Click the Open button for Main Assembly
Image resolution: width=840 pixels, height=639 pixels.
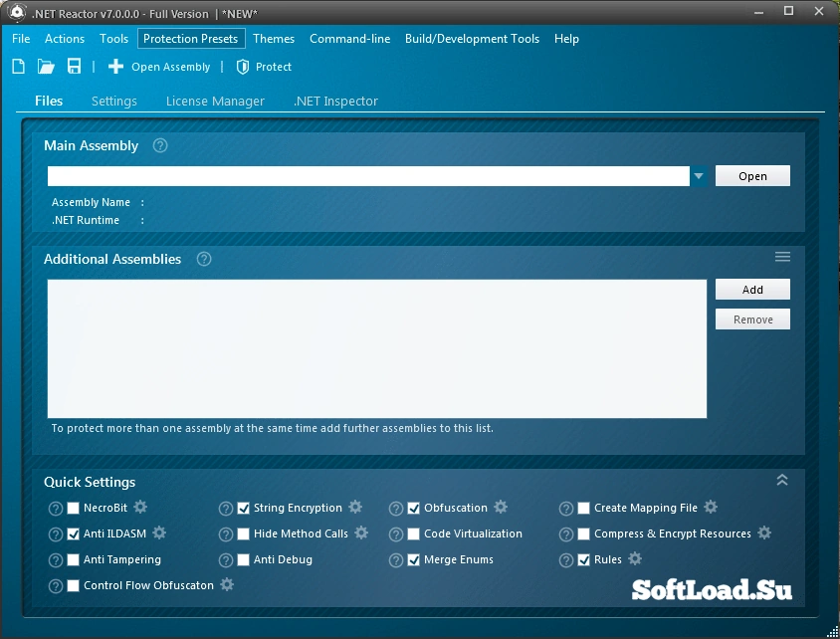(x=752, y=176)
